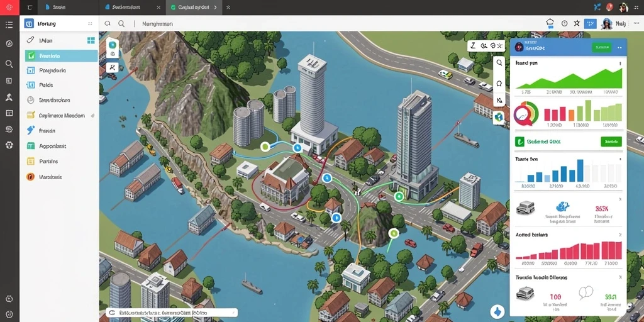Click the blue marker at the tall round tower's base
This screenshot has height=322, width=644.
coord(297,147)
